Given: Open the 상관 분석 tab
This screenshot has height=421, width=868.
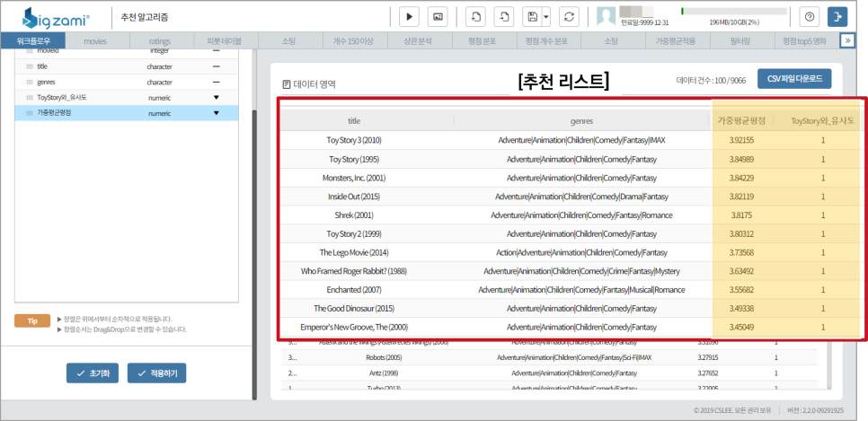Looking at the screenshot, I should (x=418, y=41).
